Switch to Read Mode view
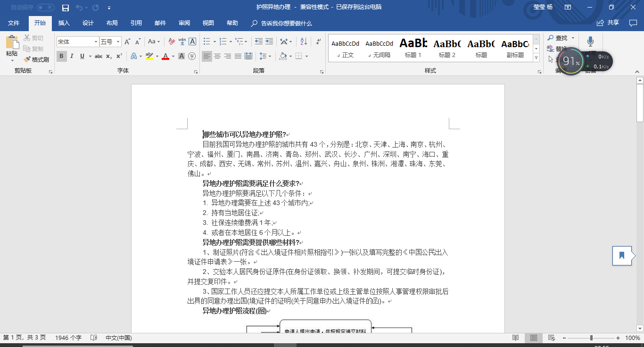644x347 pixels. click(516, 338)
